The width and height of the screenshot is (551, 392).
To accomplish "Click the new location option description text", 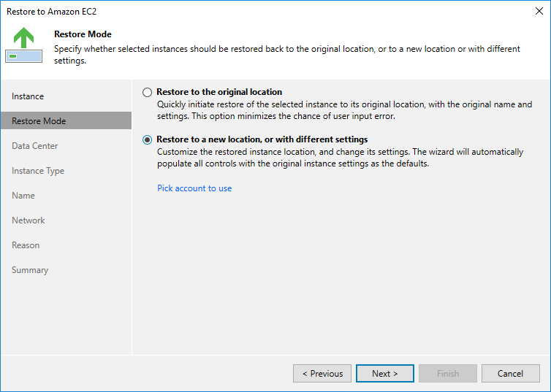I will click(340, 158).
